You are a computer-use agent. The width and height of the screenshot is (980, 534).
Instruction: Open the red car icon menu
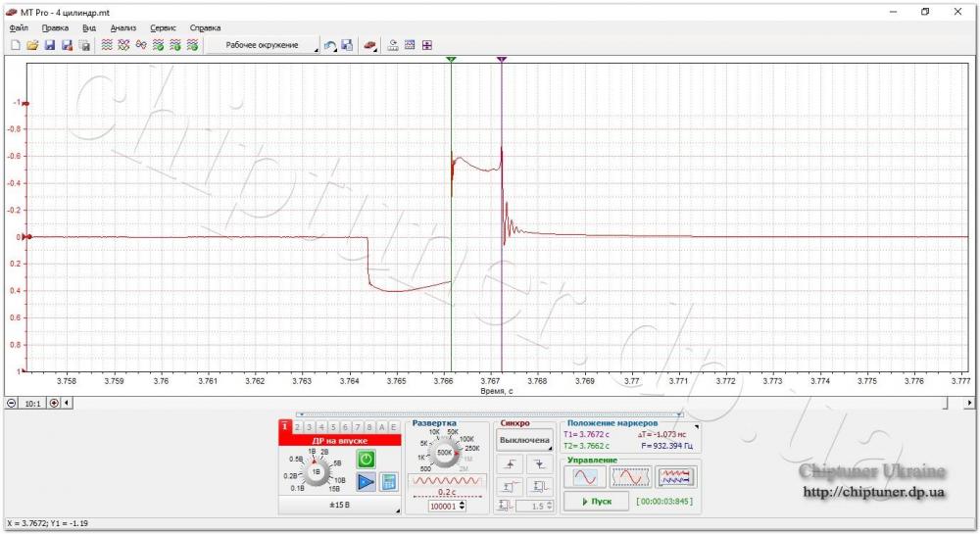click(x=370, y=45)
